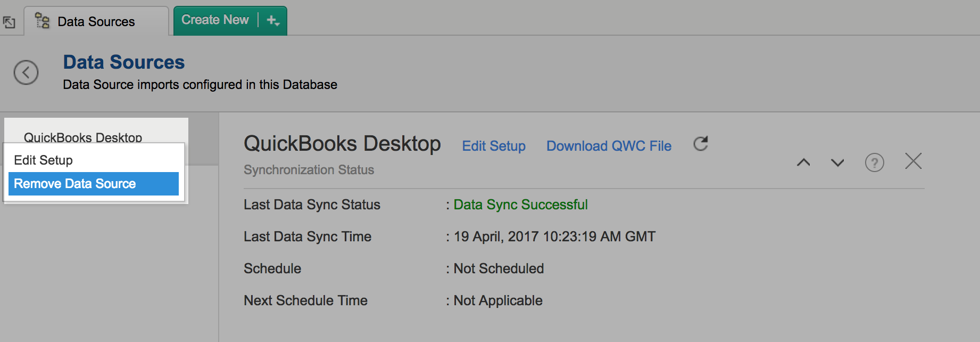
Task: Click the Data Sources tab tree icon
Action: [x=42, y=21]
